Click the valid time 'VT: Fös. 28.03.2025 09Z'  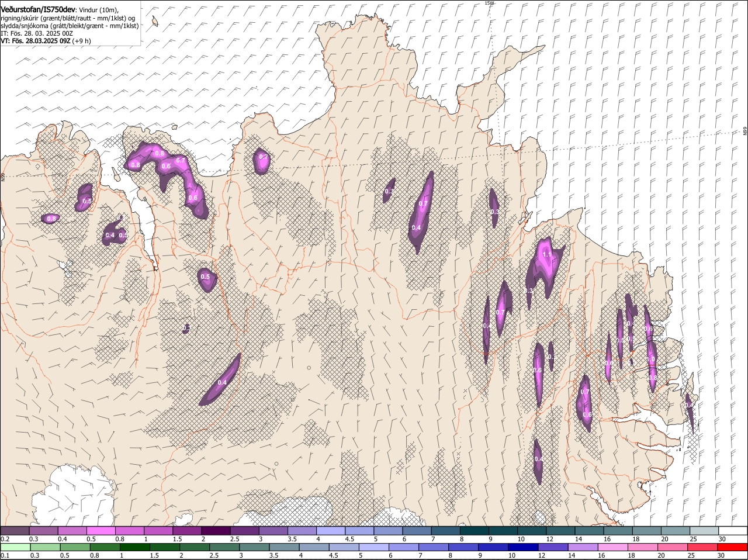tap(36, 41)
